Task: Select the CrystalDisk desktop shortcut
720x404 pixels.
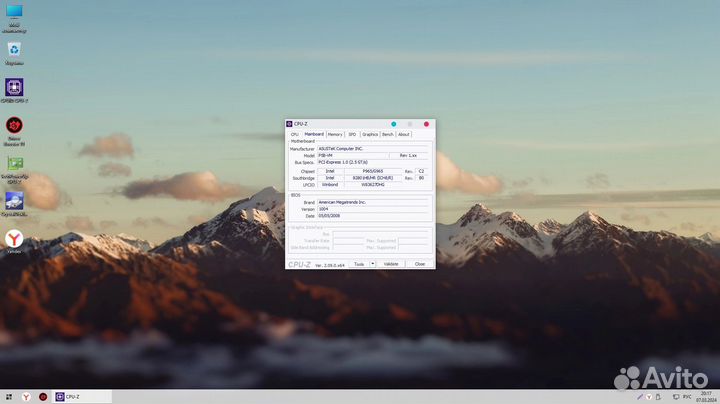Action: click(14, 200)
